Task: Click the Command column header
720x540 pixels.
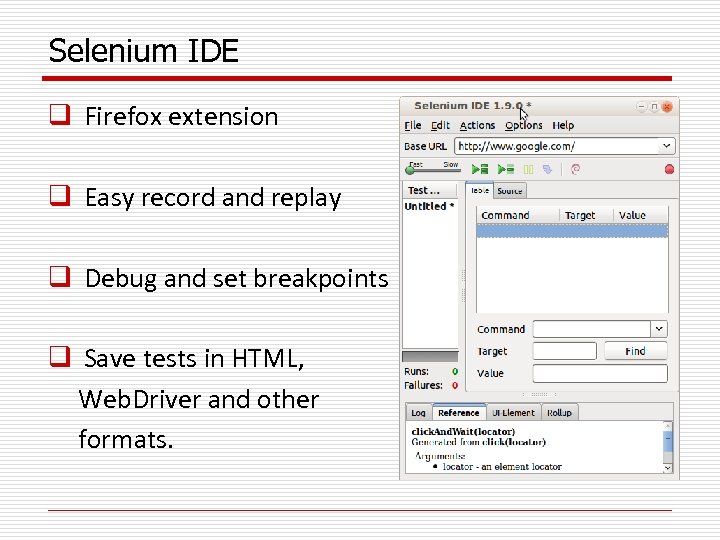Action: [x=518, y=215]
